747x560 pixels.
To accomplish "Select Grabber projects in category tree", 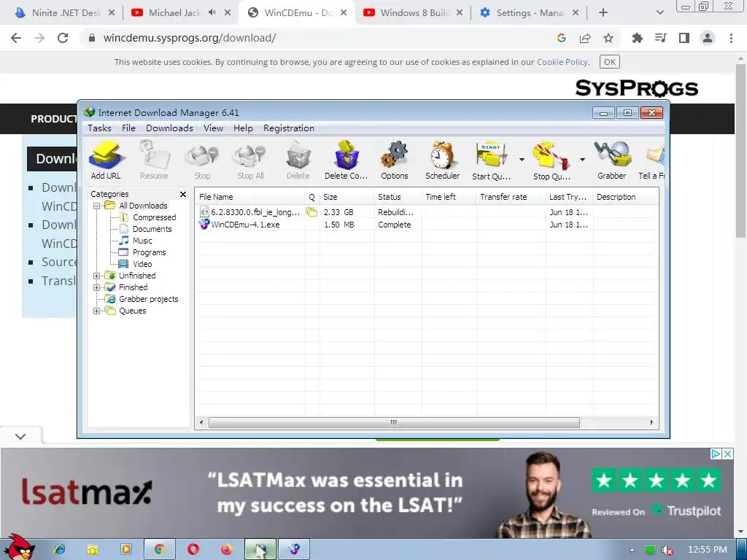I will tap(148, 299).
